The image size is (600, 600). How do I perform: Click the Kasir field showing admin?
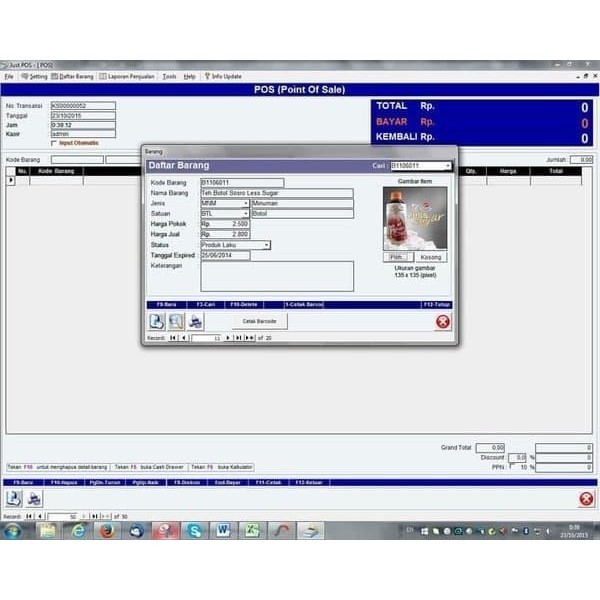click(x=83, y=134)
